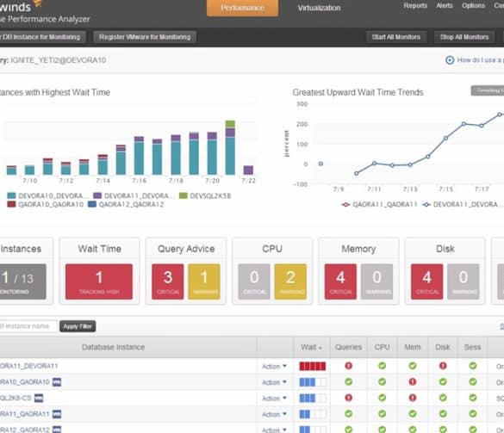Click red Disk alert icon in DEVORA11_DEVORA11 row

pos(443,366)
